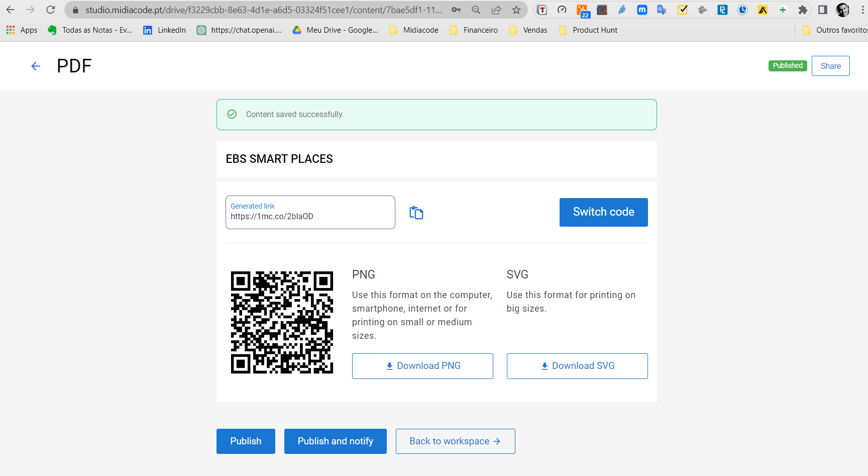
Task: Click the PDF page heading
Action: point(74,66)
